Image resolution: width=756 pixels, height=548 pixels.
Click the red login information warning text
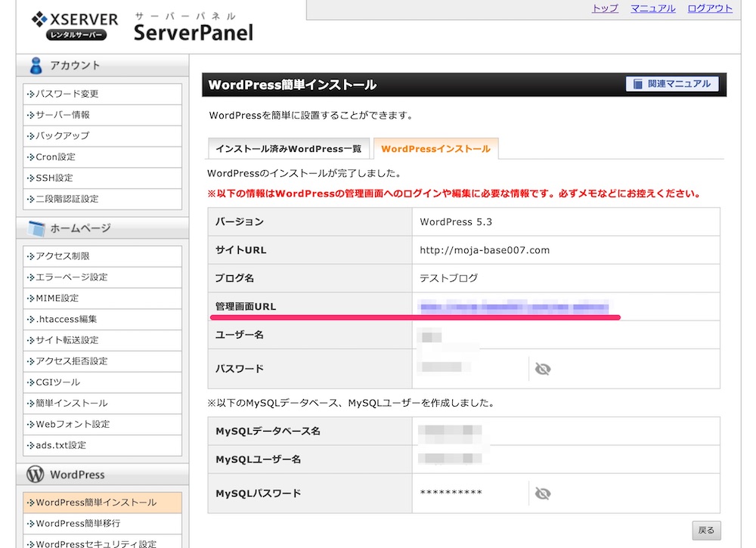click(454, 194)
